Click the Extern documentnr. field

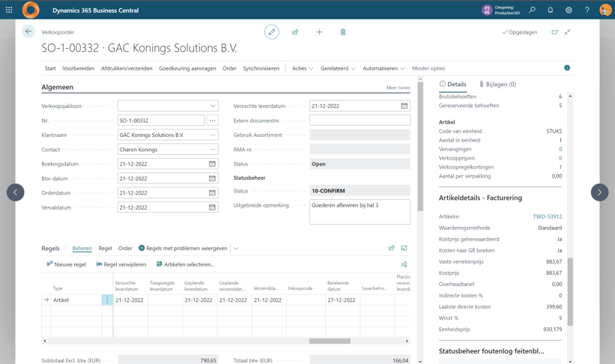(360, 121)
